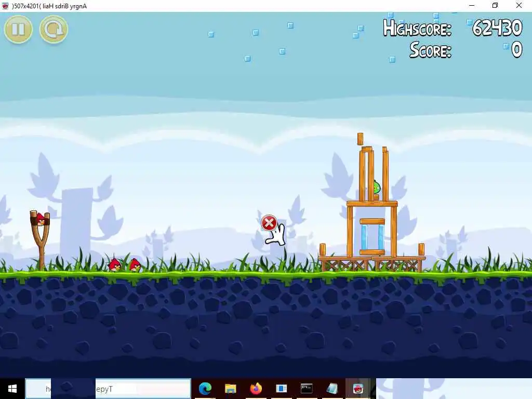Click the notepad-like taskbar icon beside command prompt
This screenshot has width=532, height=399.
click(332, 388)
